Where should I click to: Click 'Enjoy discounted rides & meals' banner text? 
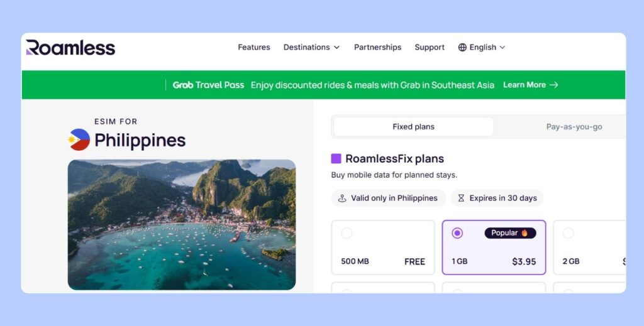point(372,85)
